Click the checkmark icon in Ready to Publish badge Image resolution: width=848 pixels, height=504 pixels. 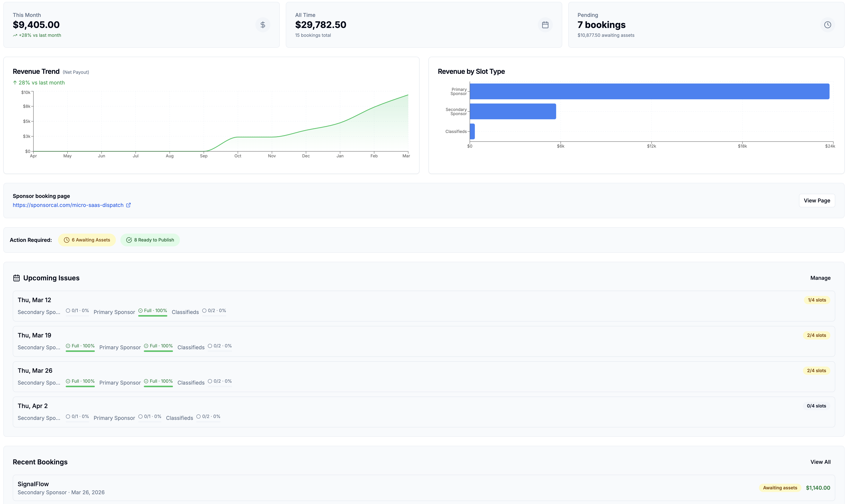click(x=129, y=240)
